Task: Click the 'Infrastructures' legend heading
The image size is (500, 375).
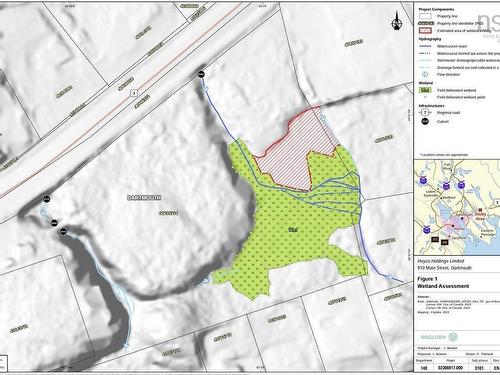Action: pyautogui.click(x=431, y=106)
